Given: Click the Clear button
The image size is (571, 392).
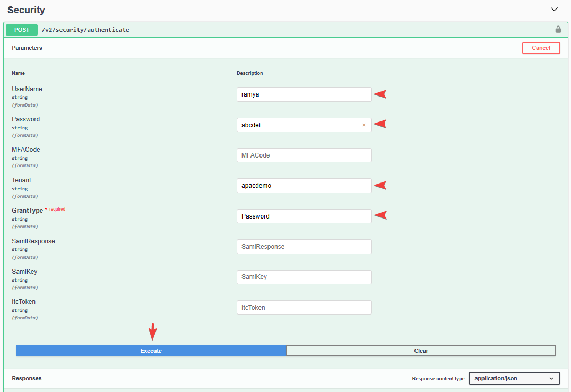Looking at the screenshot, I should 421,351.
